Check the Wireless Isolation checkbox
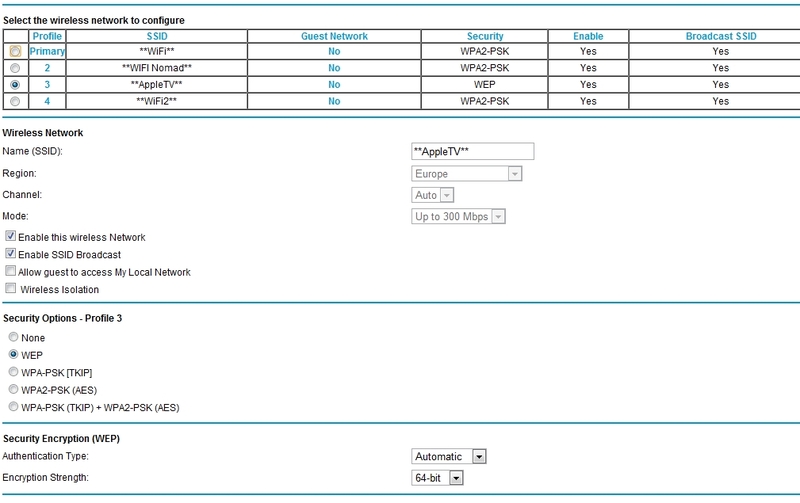The width and height of the screenshot is (800, 503). (10, 288)
